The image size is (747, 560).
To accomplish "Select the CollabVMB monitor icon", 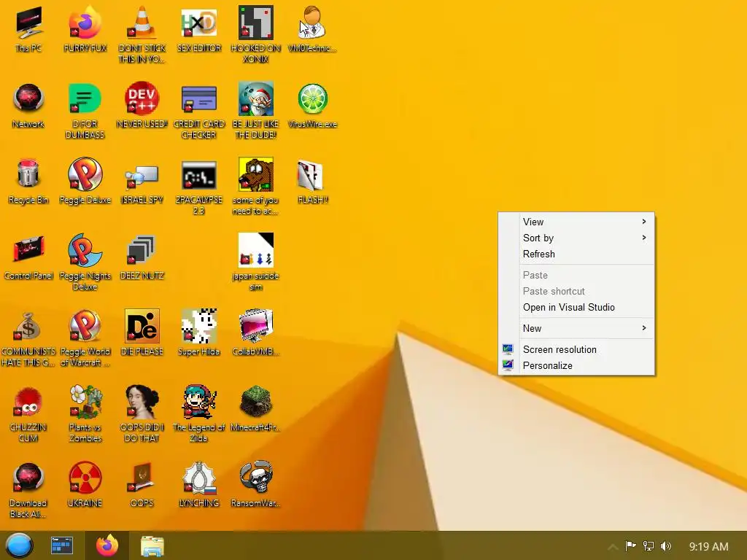I will [256, 326].
